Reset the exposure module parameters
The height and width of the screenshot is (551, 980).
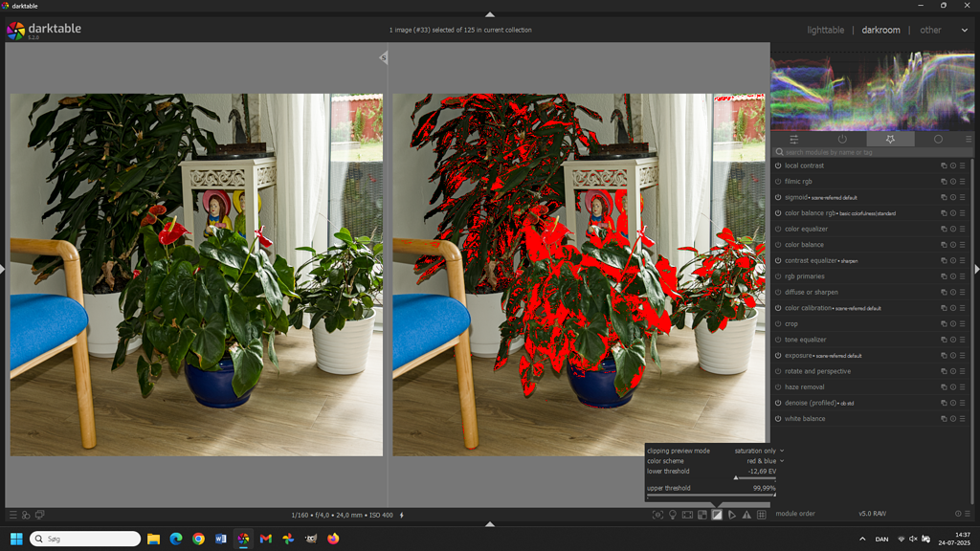(x=952, y=355)
